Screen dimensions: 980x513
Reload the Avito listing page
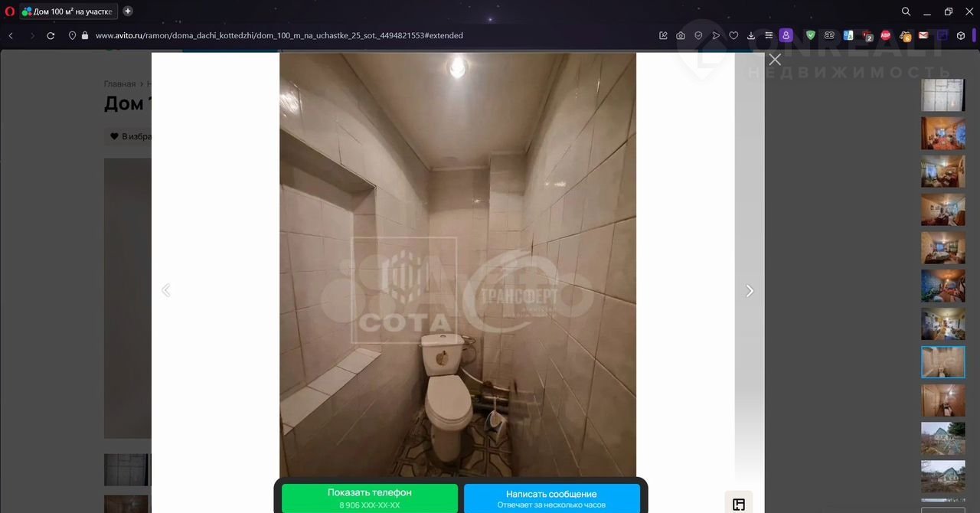[x=51, y=35]
